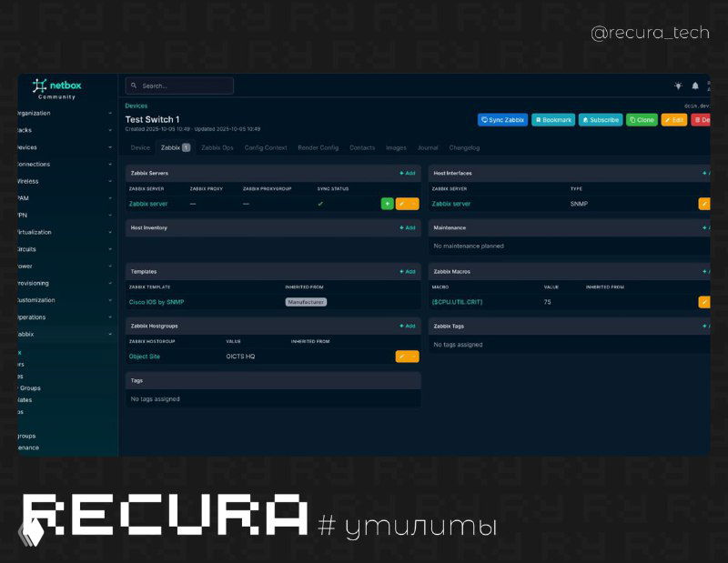
Task: Click the Clone copy icon
Action: (632, 119)
